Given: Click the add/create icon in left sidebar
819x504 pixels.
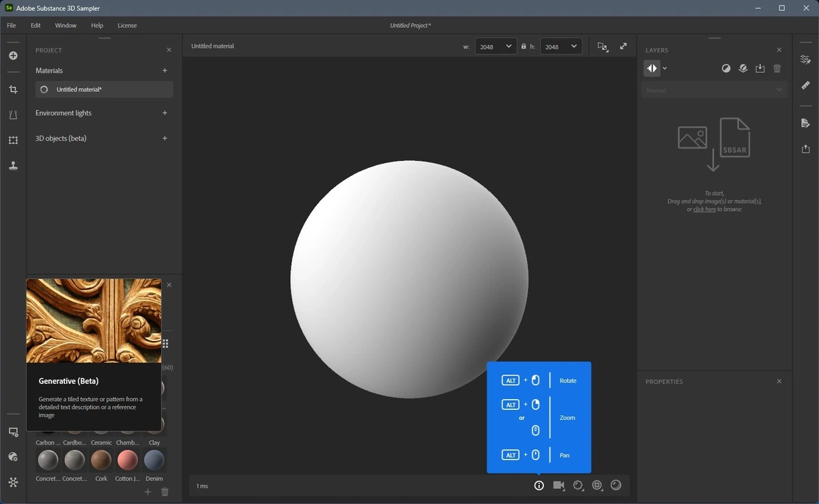Looking at the screenshot, I should [x=13, y=56].
